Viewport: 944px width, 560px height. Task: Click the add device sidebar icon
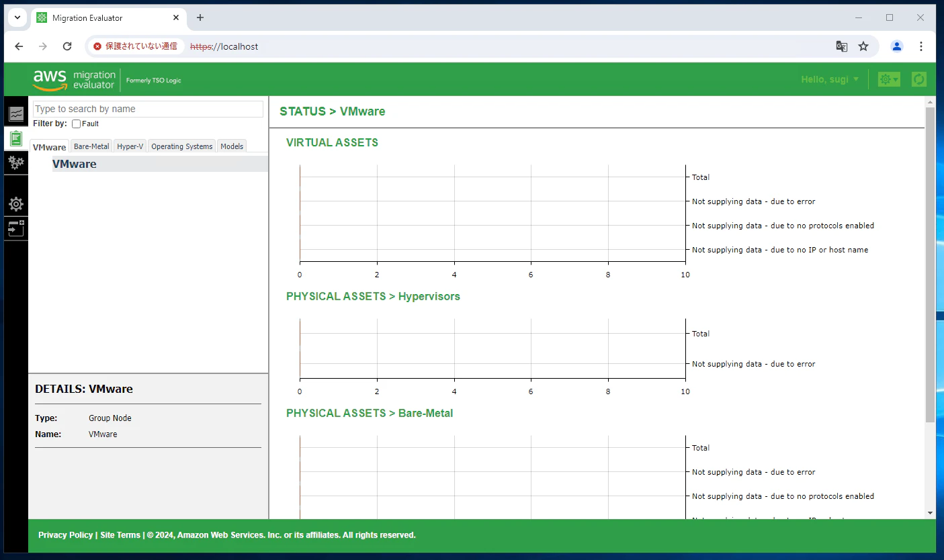click(16, 228)
